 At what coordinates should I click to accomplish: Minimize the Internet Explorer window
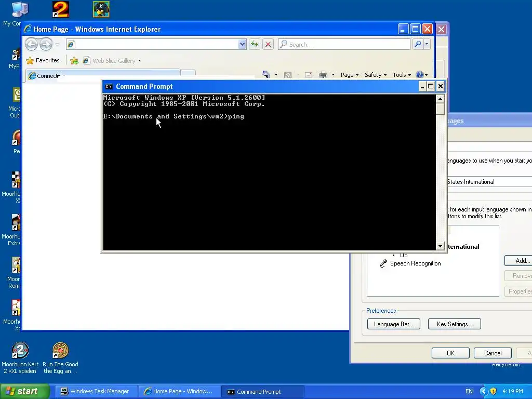(x=403, y=29)
